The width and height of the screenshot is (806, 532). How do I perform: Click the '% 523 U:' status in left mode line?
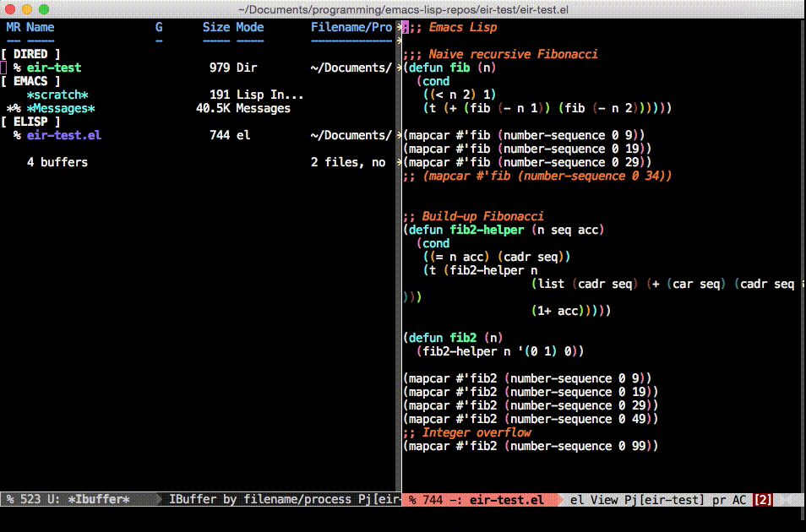point(34,500)
